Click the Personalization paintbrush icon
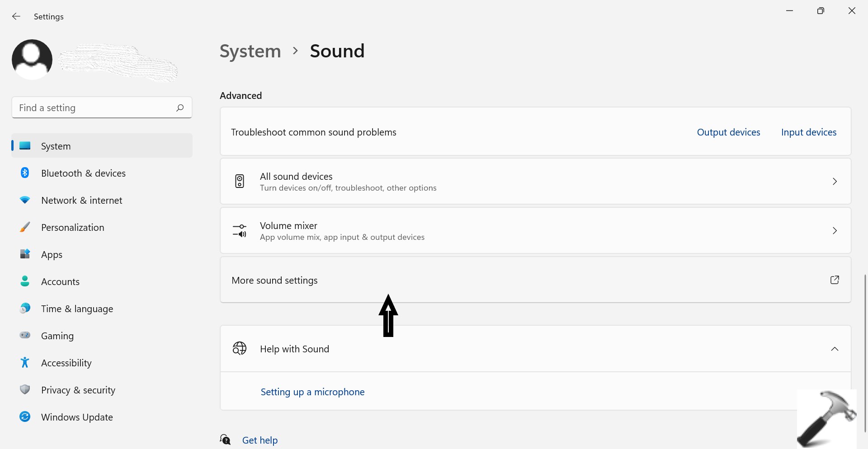 tap(25, 227)
